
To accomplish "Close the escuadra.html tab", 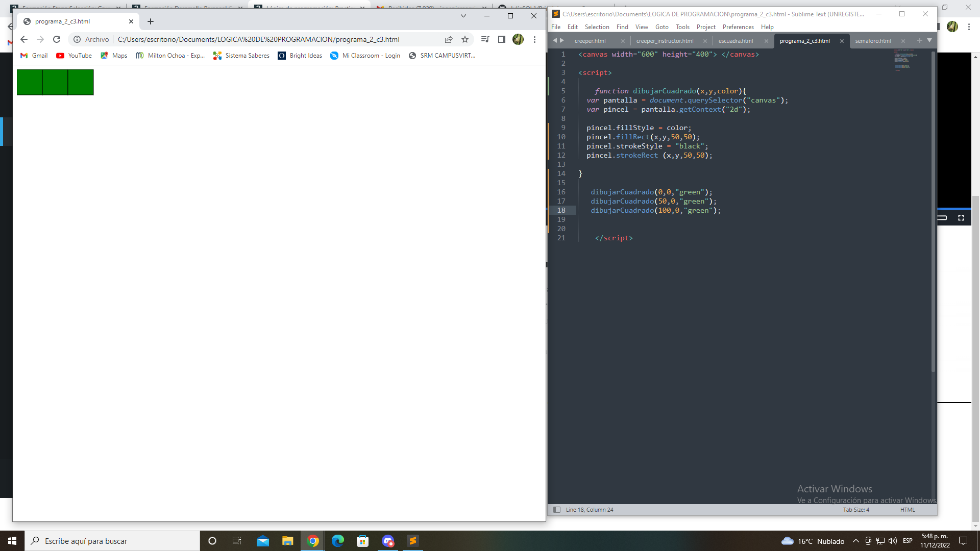I will coord(766,41).
